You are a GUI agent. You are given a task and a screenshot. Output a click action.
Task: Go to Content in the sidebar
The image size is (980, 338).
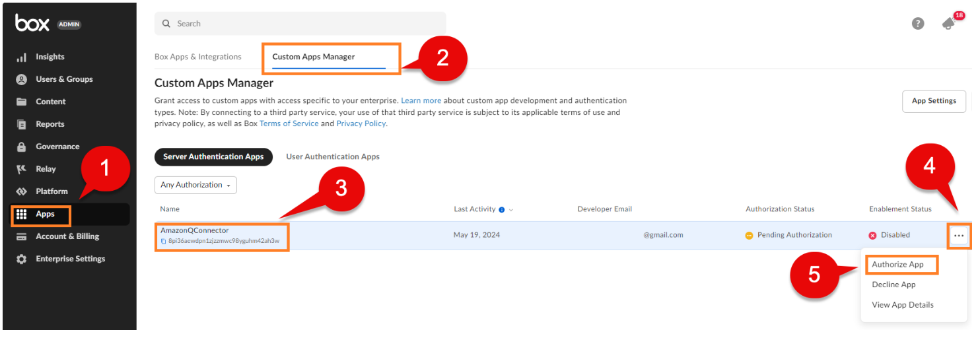(x=50, y=102)
